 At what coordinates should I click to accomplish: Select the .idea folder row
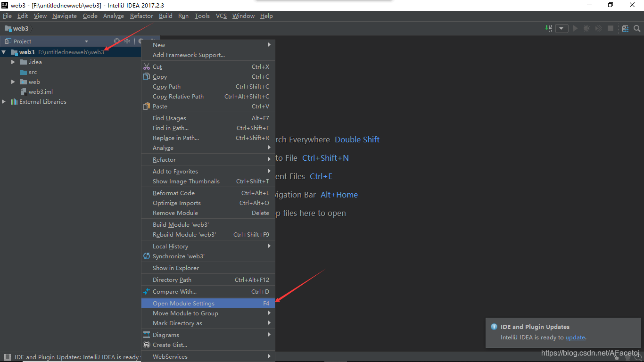[71, 62]
